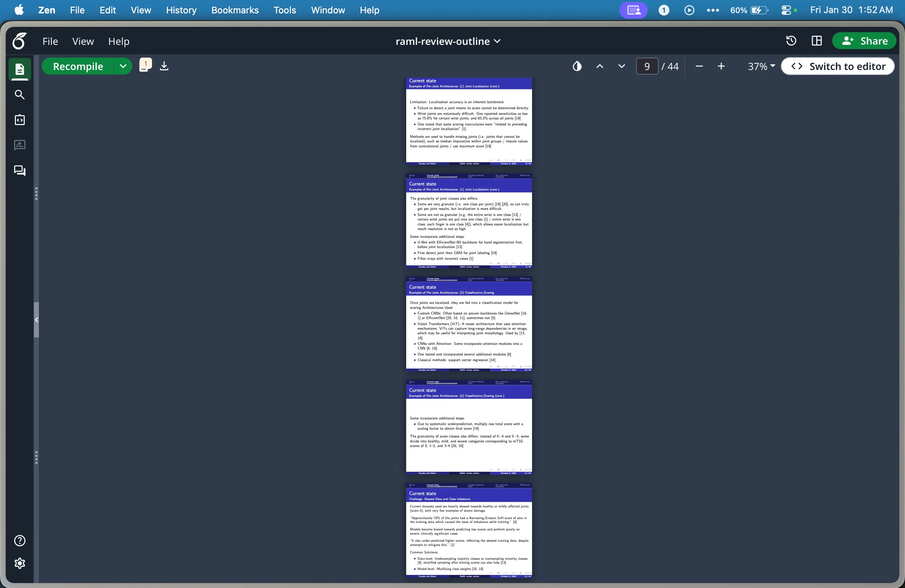The image size is (905, 588).
Task: Open layout options icon
Action: click(816, 41)
